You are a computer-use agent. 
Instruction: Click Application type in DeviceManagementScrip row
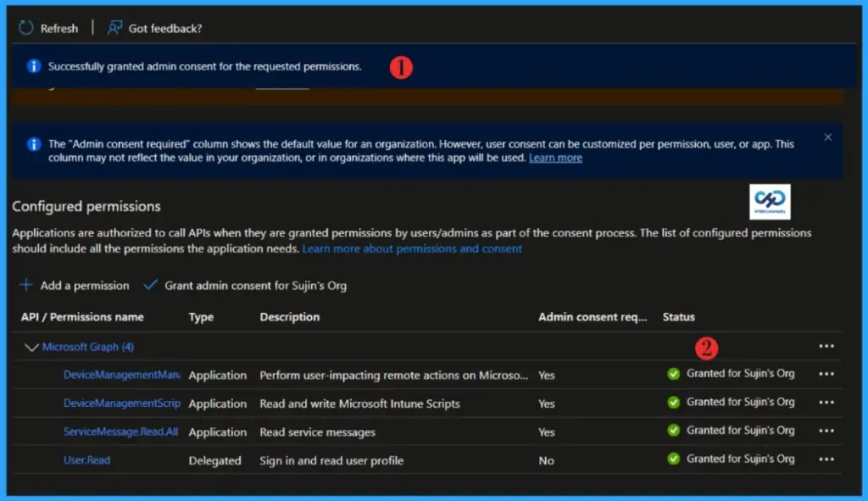pos(218,404)
